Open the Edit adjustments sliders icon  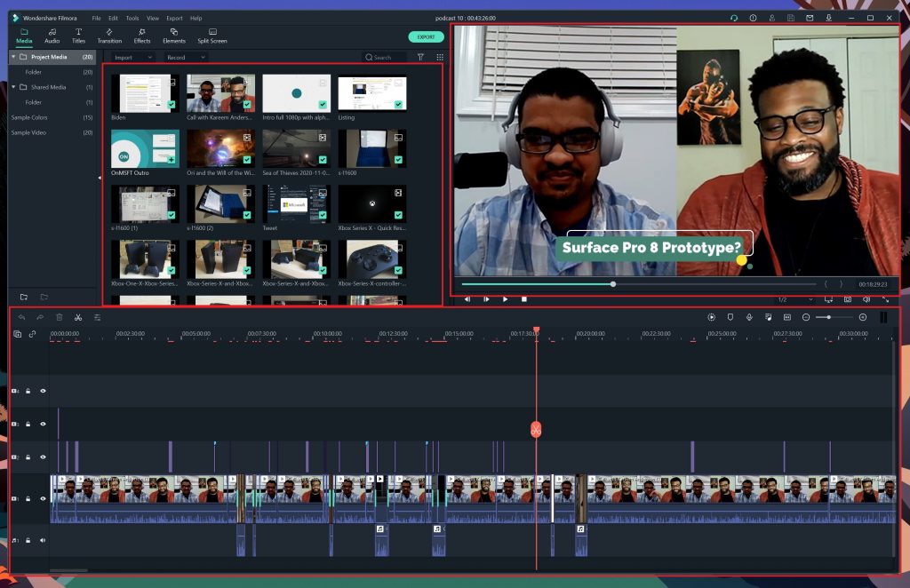[x=97, y=317]
